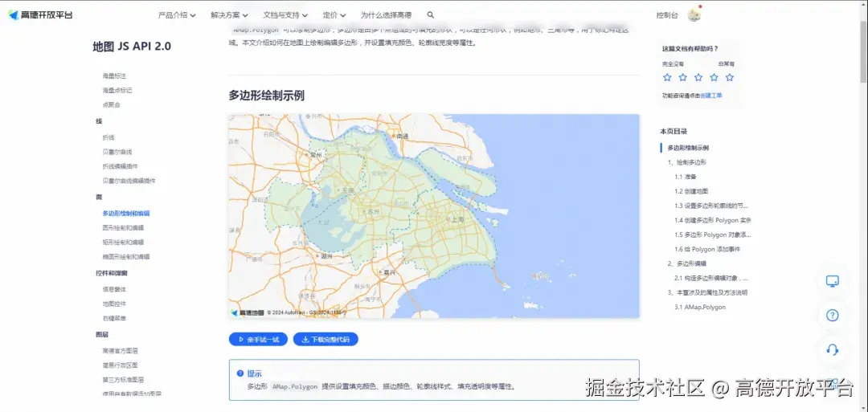868x412 pixels.
Task: Jump to 1.1 准备 in page contents
Action: tap(686, 177)
